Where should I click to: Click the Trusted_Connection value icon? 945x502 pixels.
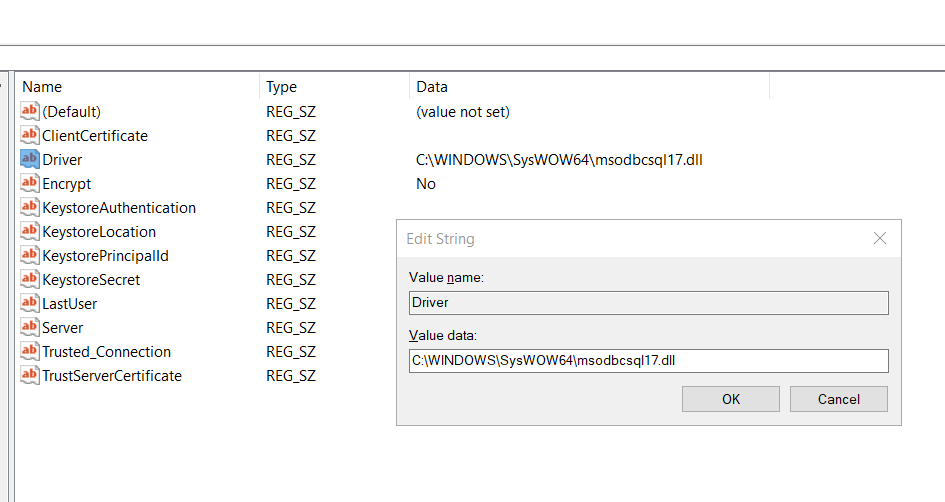tap(29, 351)
